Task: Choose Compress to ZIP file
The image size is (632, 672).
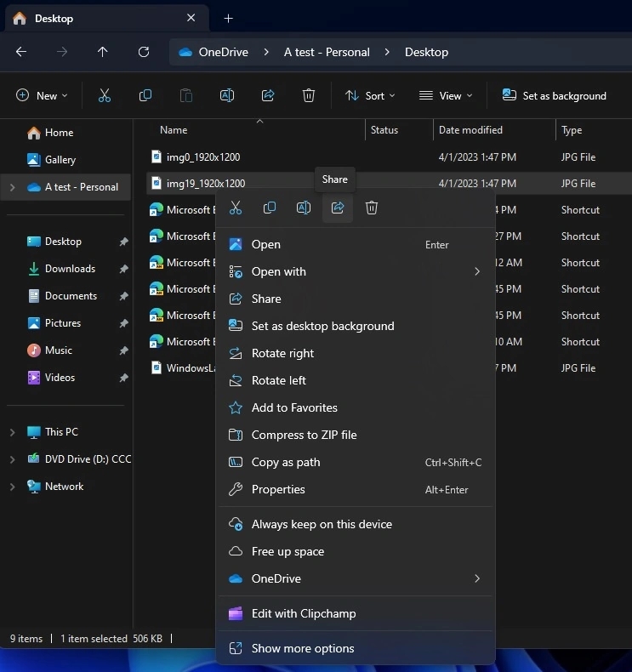Action: coord(304,435)
